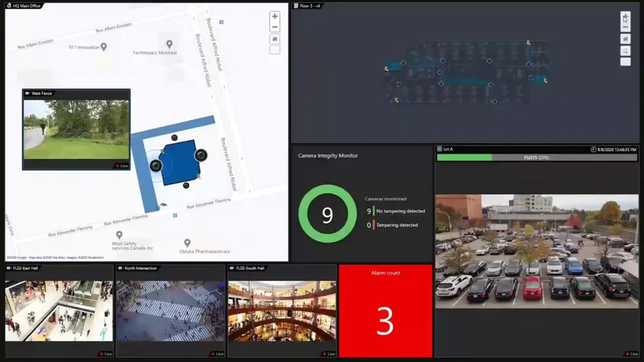Screen dimensions: 644x362
Task: Click the West Safety services map pin
Action: click(x=119, y=235)
